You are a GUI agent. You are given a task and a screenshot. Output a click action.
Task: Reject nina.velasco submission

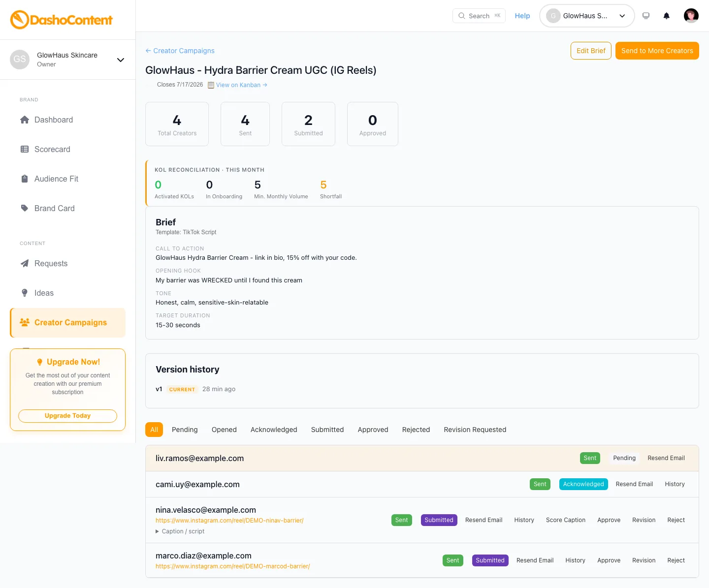676,520
